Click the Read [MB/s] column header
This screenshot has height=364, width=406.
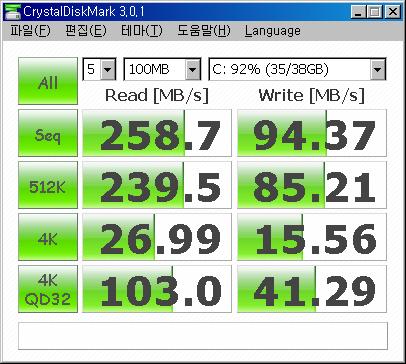157,96
